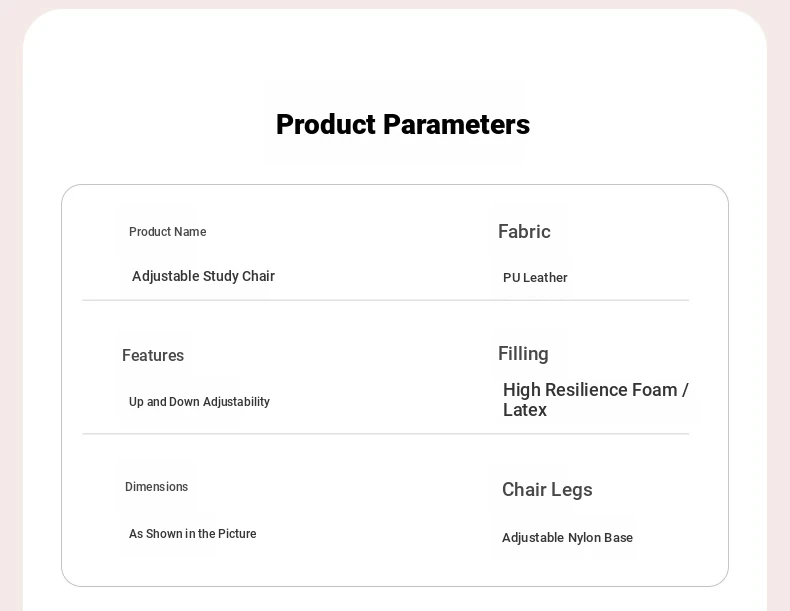
Task: Select the Features label
Action: [153, 356]
